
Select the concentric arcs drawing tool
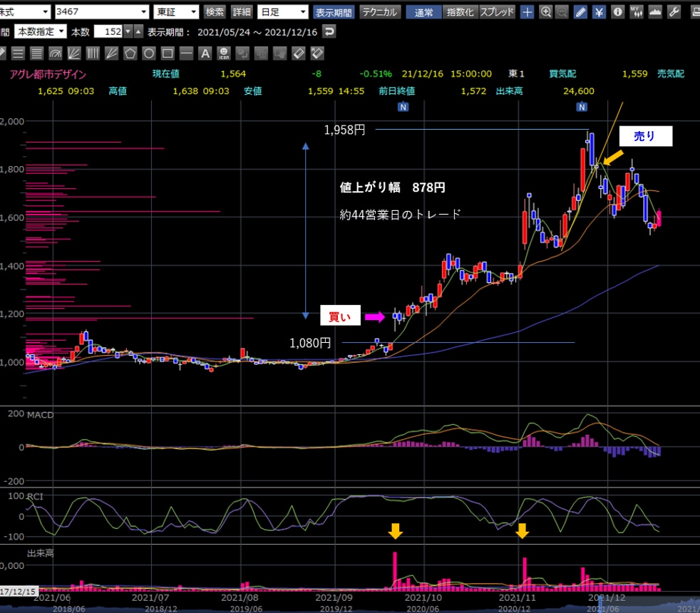[x=56, y=53]
